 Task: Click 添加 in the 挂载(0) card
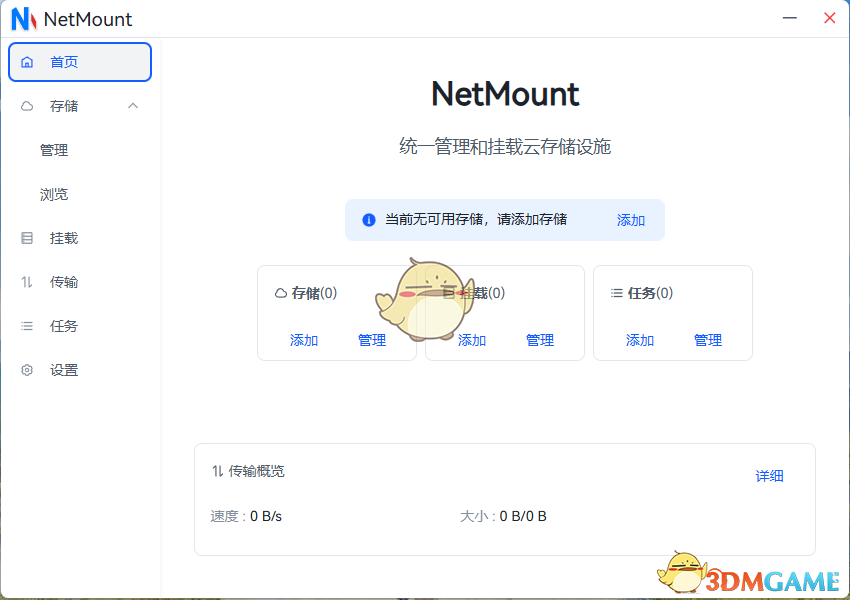coord(471,340)
